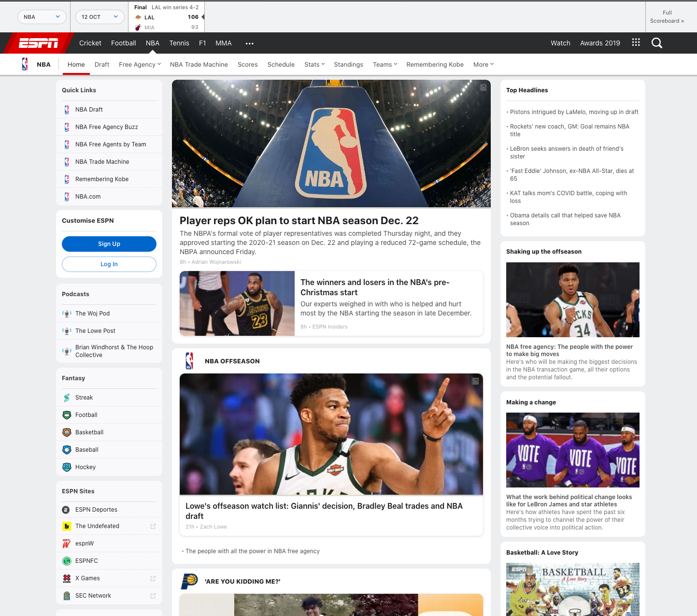This screenshot has height=616, width=697.
Task: Click the Sign Up button
Action: pyautogui.click(x=109, y=244)
